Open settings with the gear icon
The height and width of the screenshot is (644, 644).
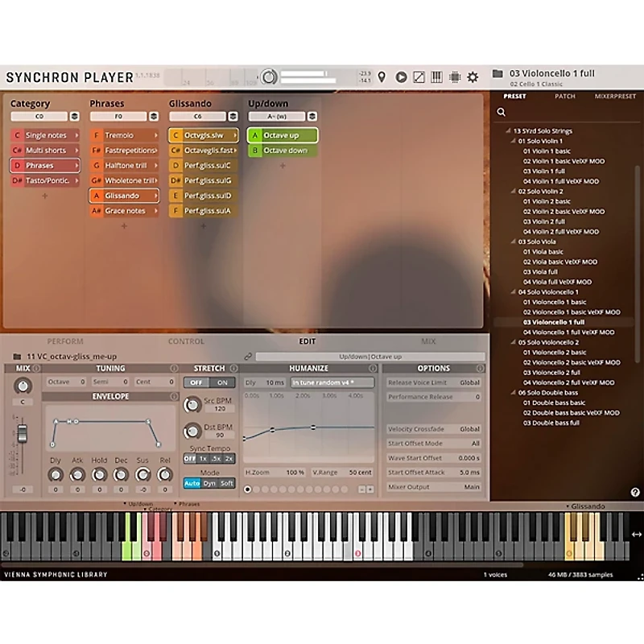(x=473, y=76)
